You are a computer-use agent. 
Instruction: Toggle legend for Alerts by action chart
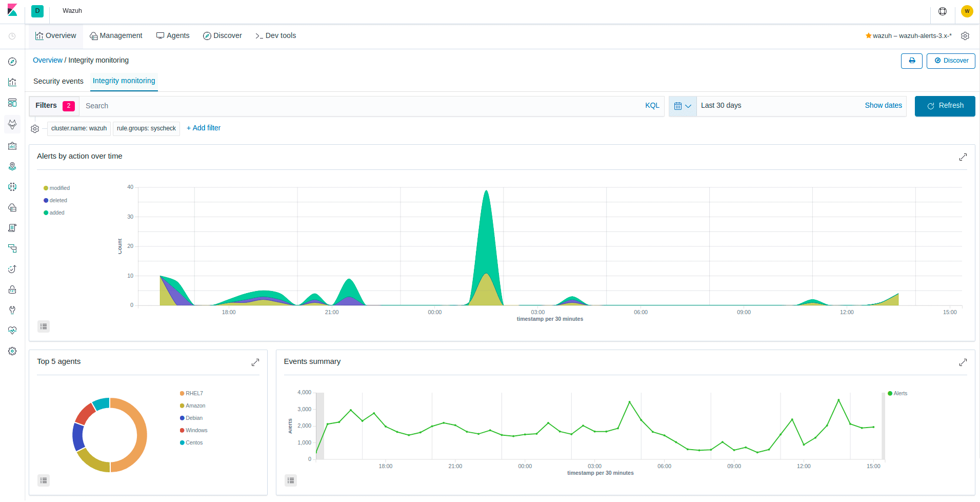click(44, 326)
